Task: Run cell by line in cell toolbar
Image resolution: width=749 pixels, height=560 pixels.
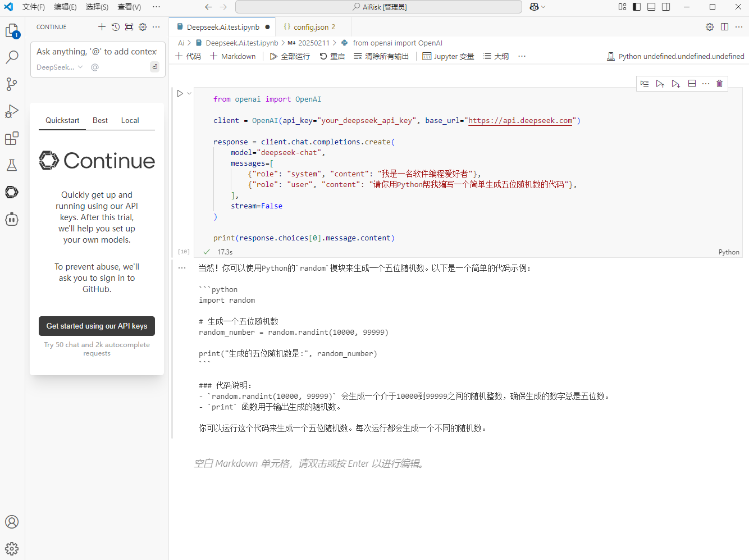Action: pos(645,84)
